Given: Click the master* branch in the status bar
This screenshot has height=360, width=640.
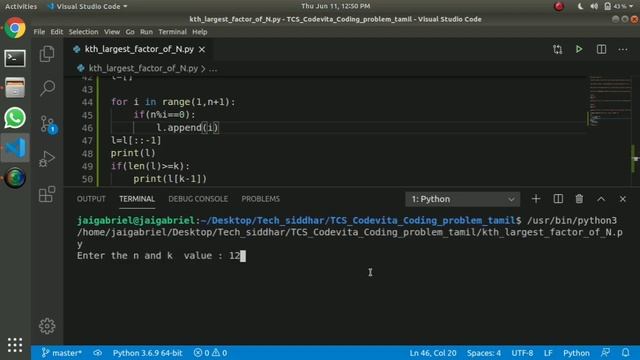Looking at the screenshot, I should click(x=62, y=353).
